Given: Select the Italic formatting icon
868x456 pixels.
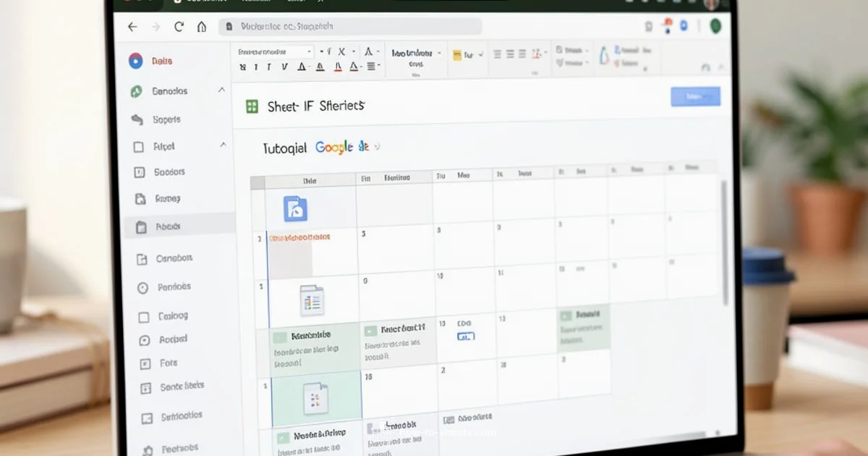Looking at the screenshot, I should coord(256,65).
